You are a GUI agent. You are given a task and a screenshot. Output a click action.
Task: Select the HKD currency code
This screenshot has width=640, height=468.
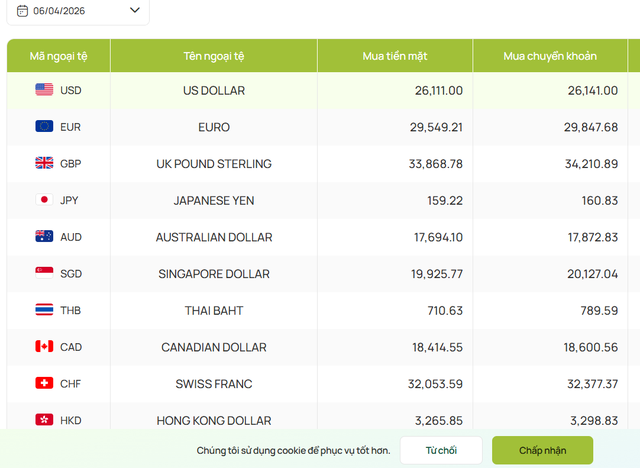(71, 421)
